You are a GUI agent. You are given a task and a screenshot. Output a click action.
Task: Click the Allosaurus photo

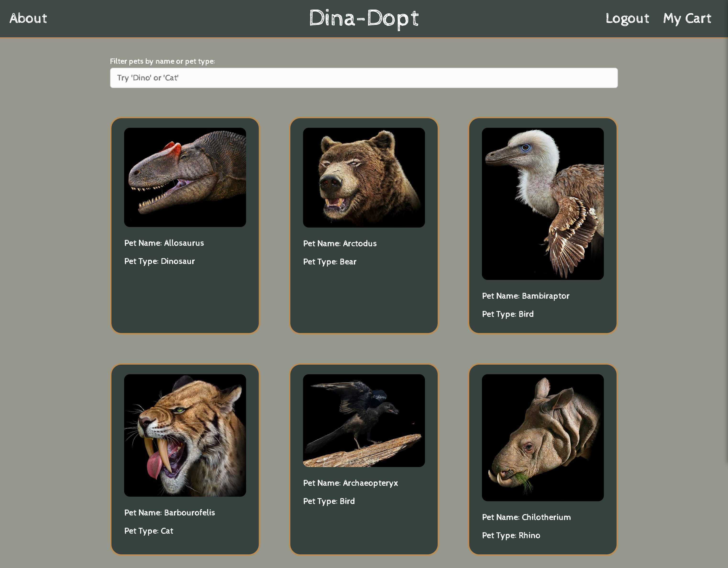coord(185,178)
